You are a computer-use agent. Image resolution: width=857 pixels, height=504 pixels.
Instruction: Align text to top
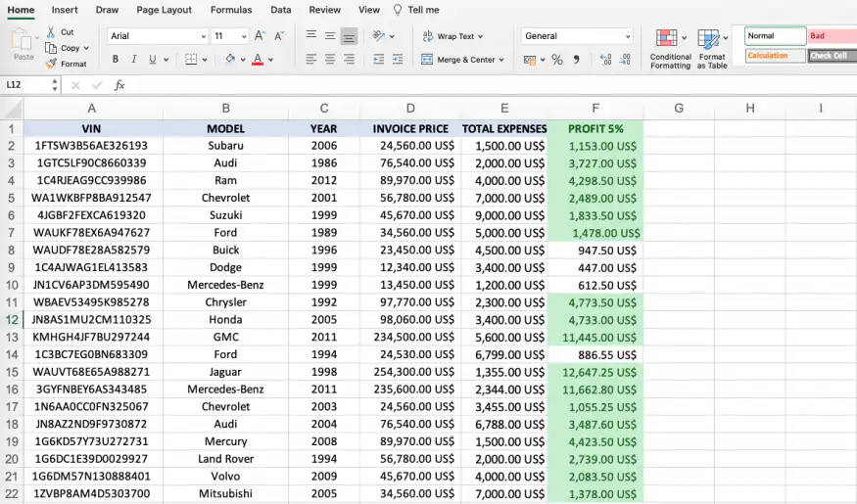(311, 35)
